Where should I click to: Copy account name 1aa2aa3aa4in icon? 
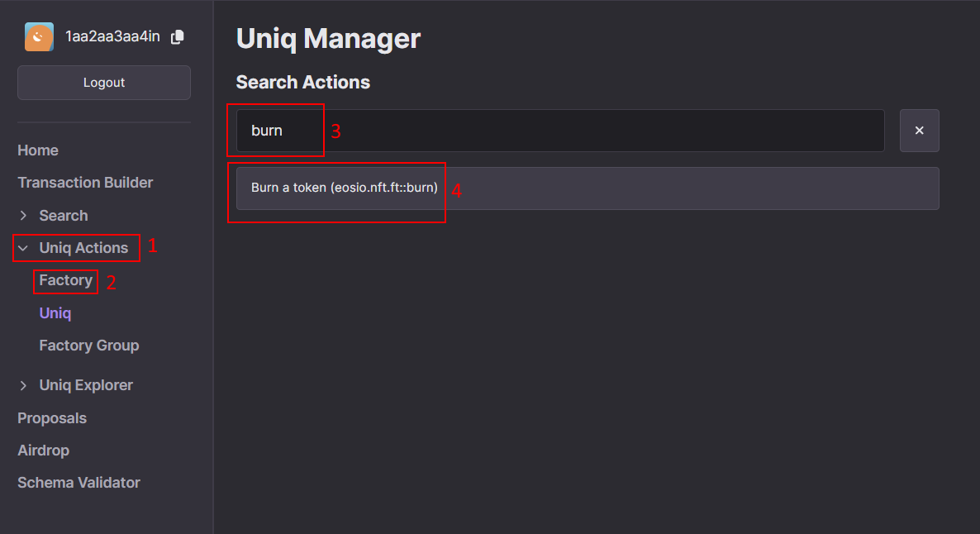click(178, 37)
